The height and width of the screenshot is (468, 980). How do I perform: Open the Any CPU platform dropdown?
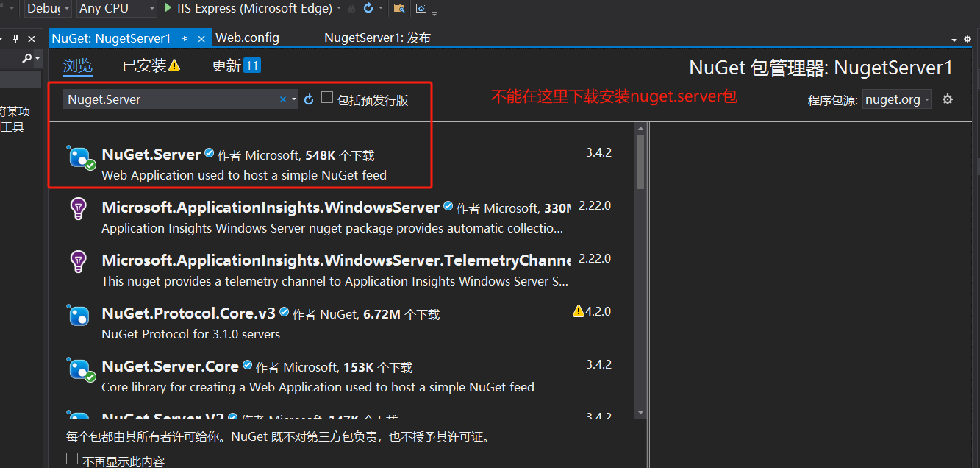117,8
